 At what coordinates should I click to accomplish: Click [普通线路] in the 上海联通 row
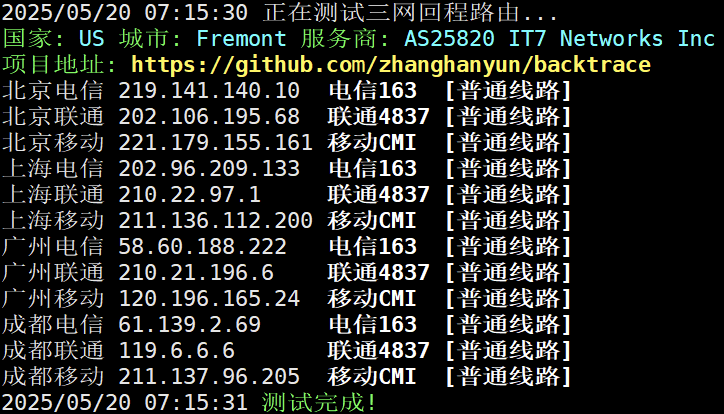point(508,195)
